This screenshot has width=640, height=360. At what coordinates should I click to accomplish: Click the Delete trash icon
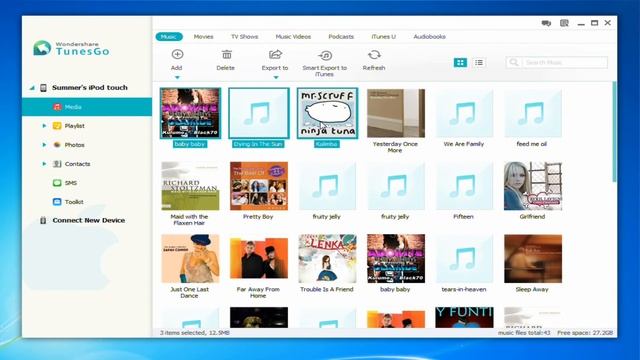(227, 54)
